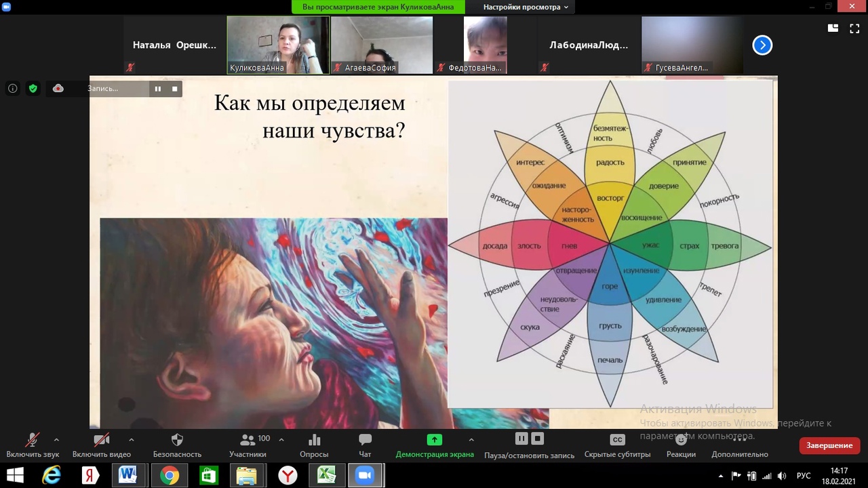Open the Дополнительно more options menu
This screenshot has width=868, height=488.
tap(740, 445)
